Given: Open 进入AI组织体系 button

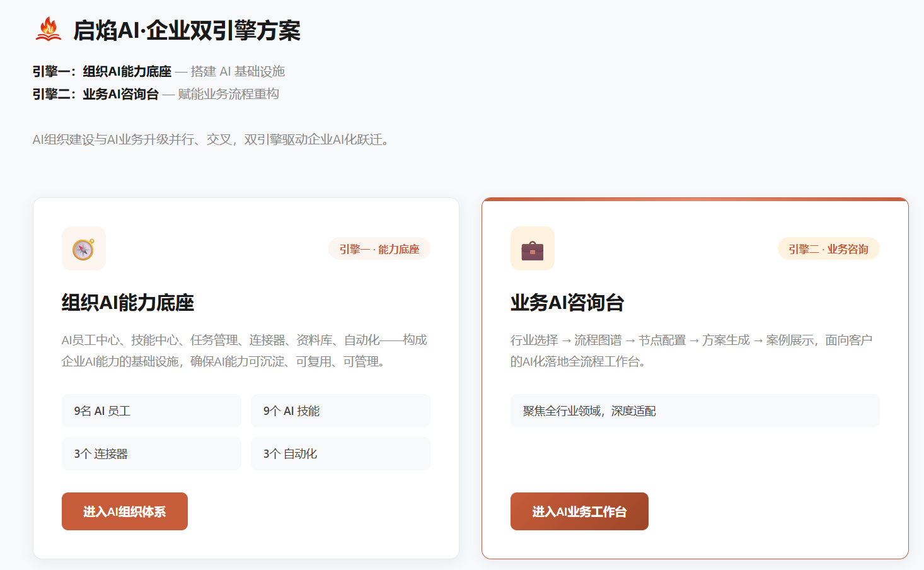Looking at the screenshot, I should point(125,511).
